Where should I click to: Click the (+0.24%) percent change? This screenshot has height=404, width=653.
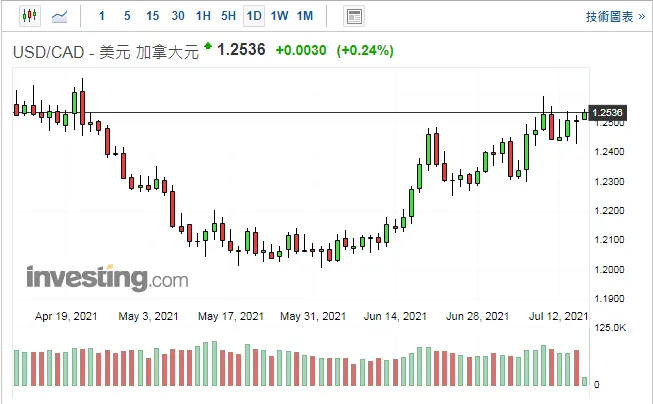365,50
